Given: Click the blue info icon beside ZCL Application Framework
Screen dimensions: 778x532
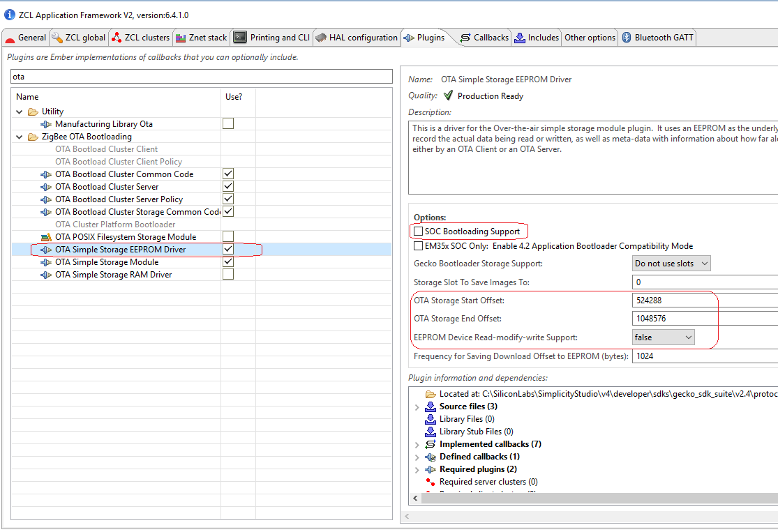Looking at the screenshot, I should (10, 15).
